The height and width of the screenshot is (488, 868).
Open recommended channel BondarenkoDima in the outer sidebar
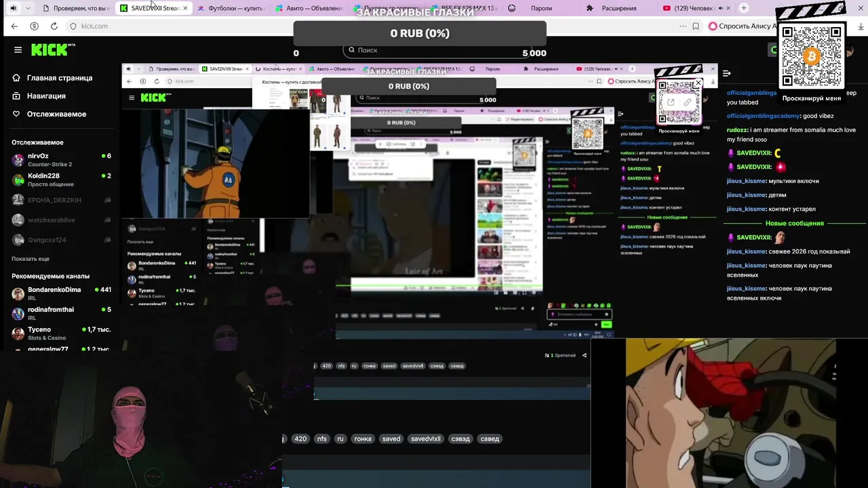click(61, 293)
